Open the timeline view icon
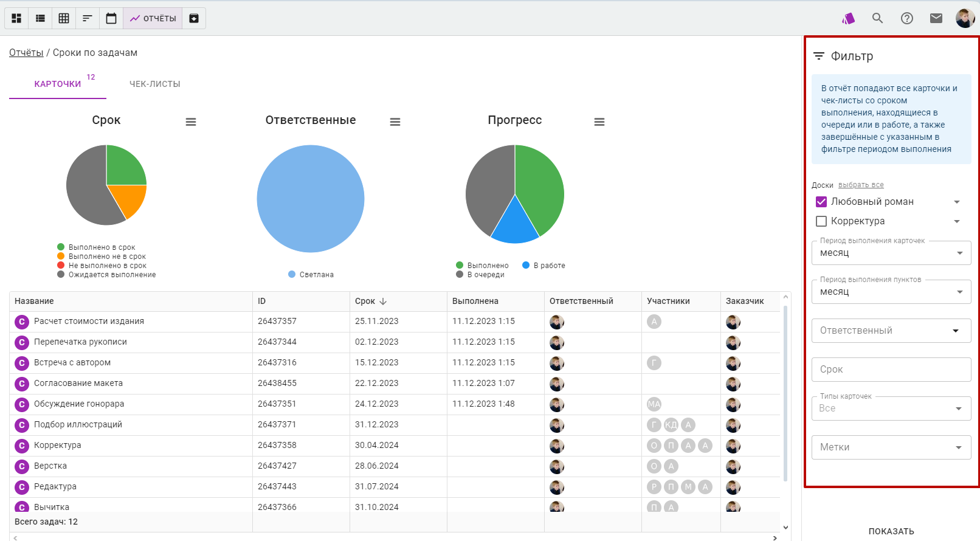This screenshot has height=541, width=980. pos(88,18)
